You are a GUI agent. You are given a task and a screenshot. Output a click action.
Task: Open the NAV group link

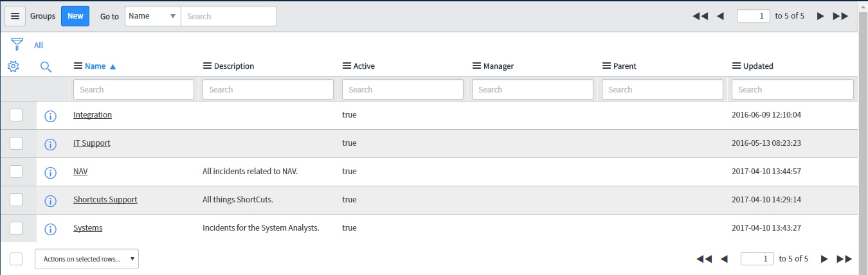pos(80,172)
